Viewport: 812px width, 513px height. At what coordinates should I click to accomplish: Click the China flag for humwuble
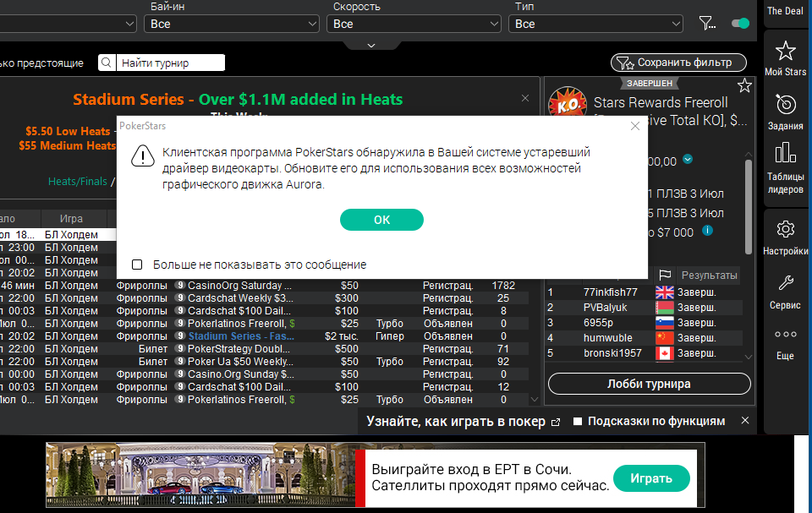click(x=665, y=338)
